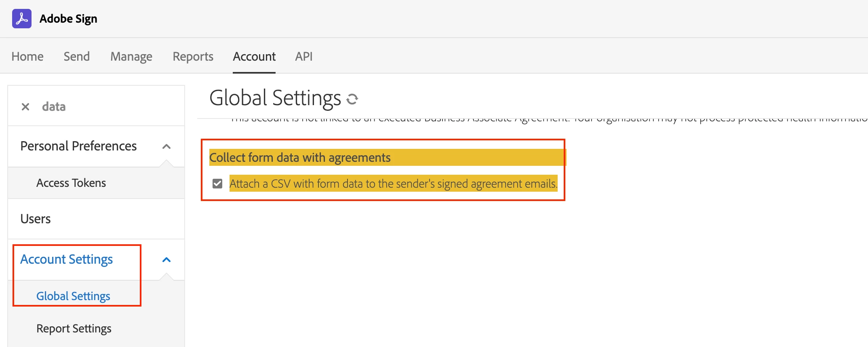Clear the sidebar search with the X icon
This screenshot has height=347, width=868.
click(x=25, y=107)
